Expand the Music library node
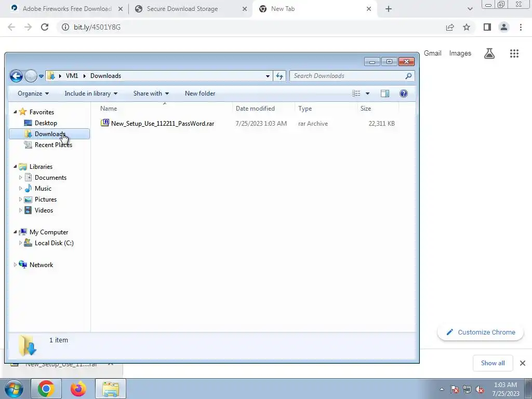Image resolution: width=532 pixels, height=399 pixels. pyautogui.click(x=20, y=188)
